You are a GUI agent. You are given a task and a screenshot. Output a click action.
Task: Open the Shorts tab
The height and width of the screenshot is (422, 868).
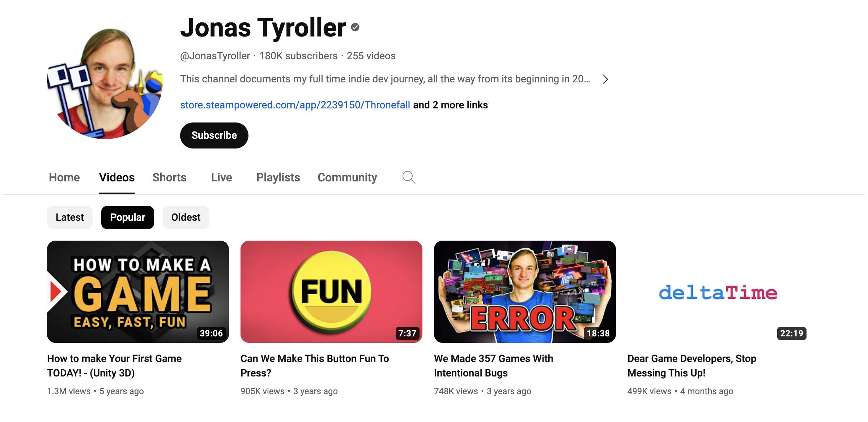169,177
